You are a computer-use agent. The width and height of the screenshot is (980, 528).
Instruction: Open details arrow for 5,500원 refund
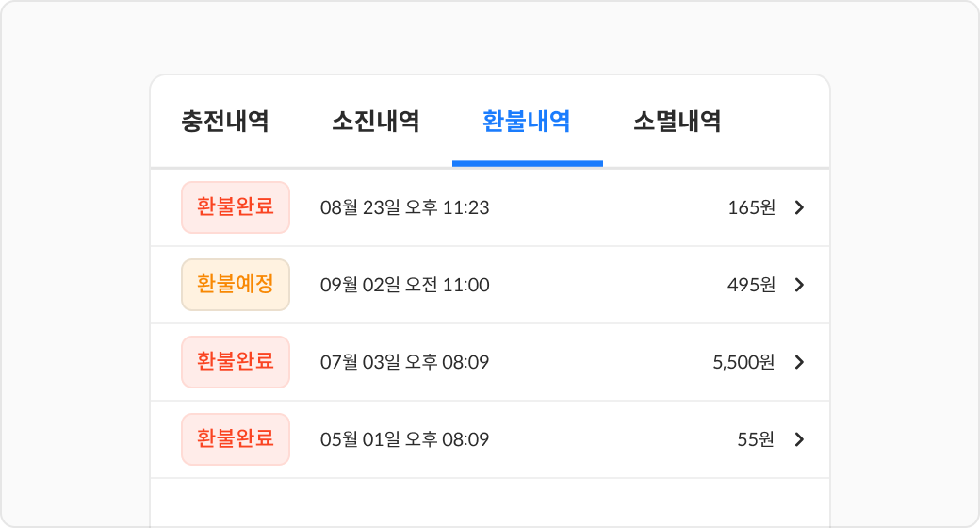coord(799,362)
